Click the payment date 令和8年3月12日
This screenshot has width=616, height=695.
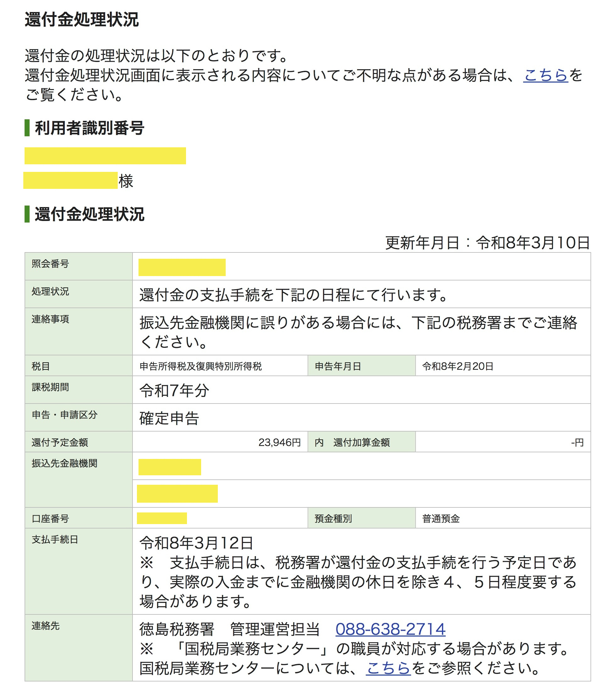196,543
